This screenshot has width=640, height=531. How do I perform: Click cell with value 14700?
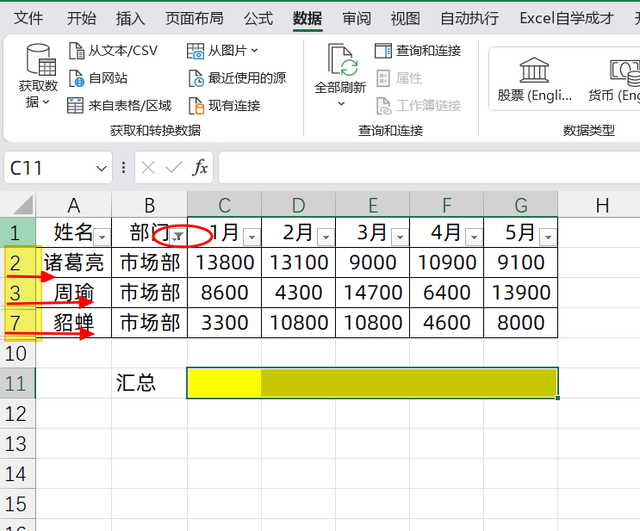(373, 293)
